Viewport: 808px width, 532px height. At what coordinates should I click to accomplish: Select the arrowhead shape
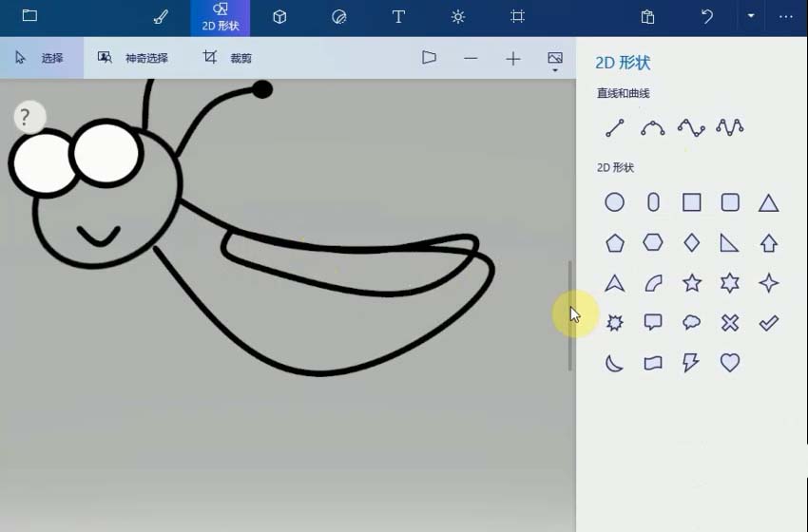coord(614,283)
